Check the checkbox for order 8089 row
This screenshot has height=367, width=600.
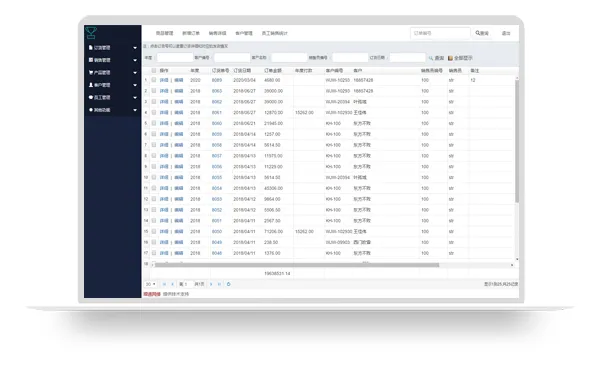point(154,80)
